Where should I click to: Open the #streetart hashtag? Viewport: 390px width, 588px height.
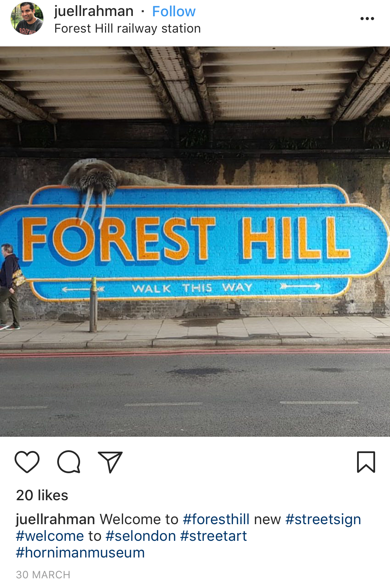click(214, 536)
